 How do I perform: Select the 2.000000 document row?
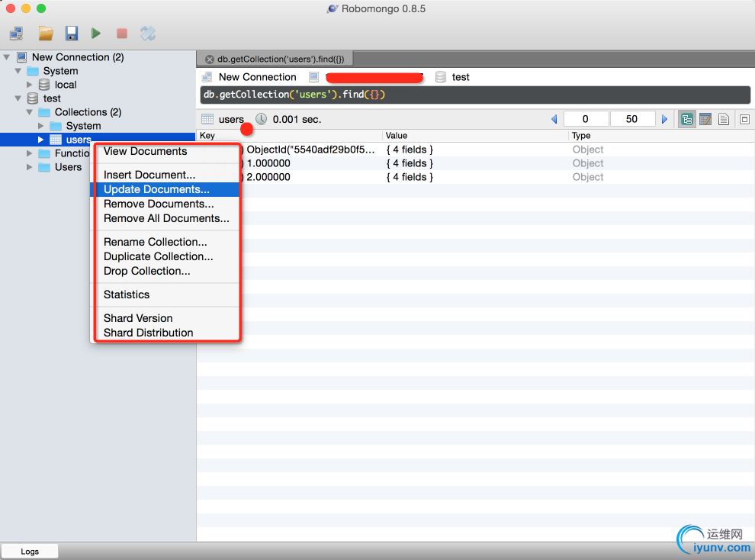click(x=476, y=177)
